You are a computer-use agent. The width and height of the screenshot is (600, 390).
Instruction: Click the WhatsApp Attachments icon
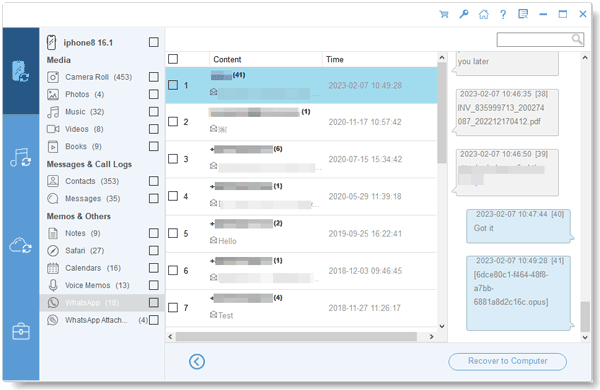(53, 320)
